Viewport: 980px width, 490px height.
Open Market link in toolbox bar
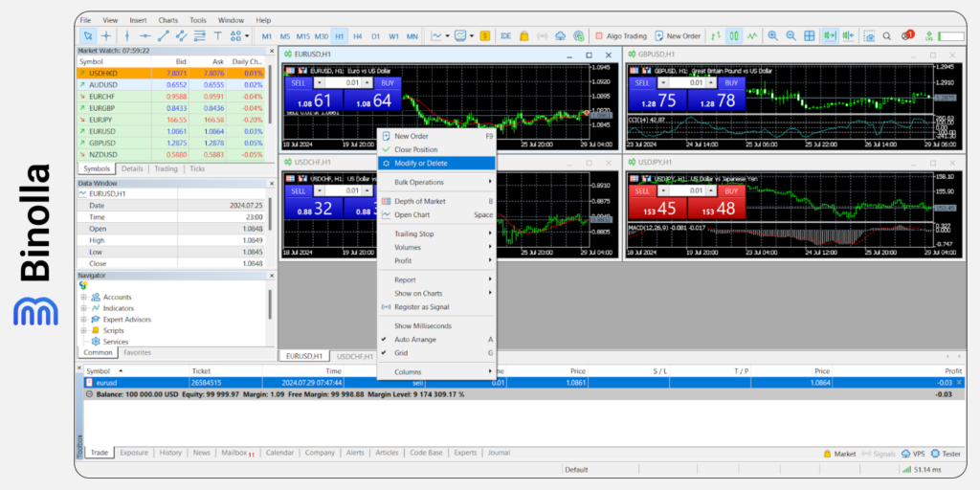click(839, 454)
